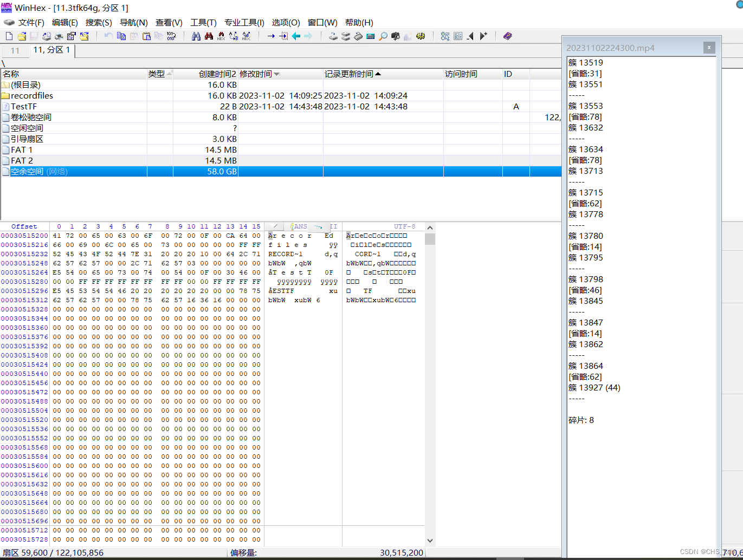The width and height of the screenshot is (743, 560).
Task: Click the UTF-8 column header
Action: pos(404,226)
